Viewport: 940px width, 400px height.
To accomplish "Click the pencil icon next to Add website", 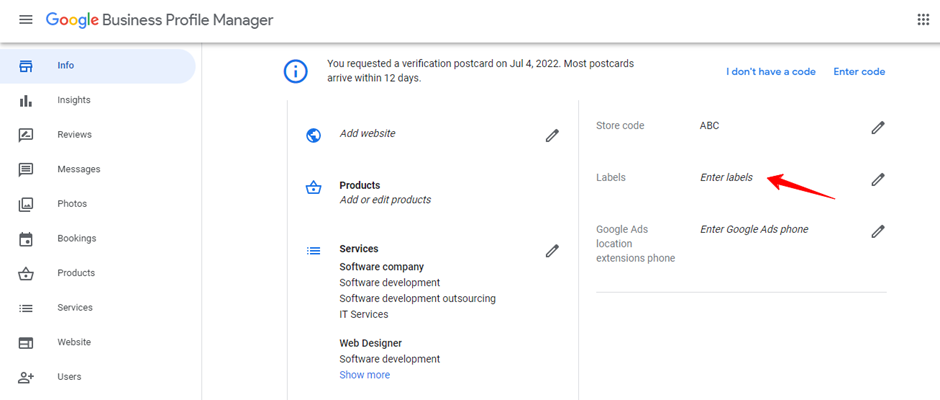I will click(x=552, y=135).
